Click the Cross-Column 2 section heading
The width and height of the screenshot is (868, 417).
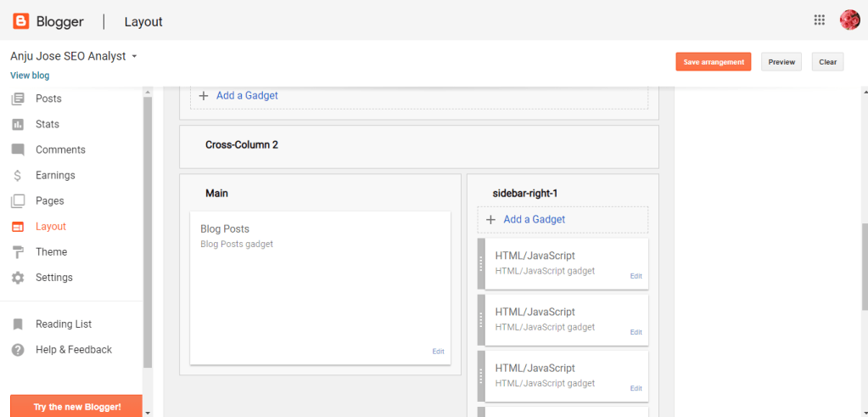point(241,145)
